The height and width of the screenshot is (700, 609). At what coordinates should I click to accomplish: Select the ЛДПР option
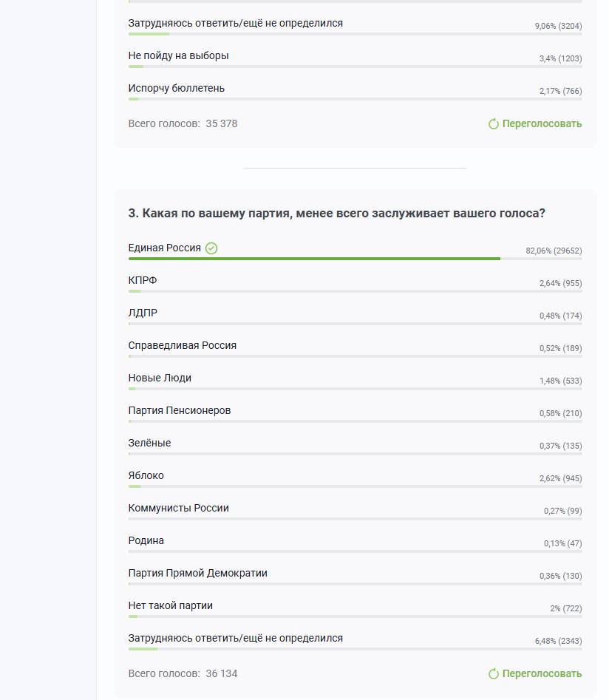pyautogui.click(x=143, y=313)
